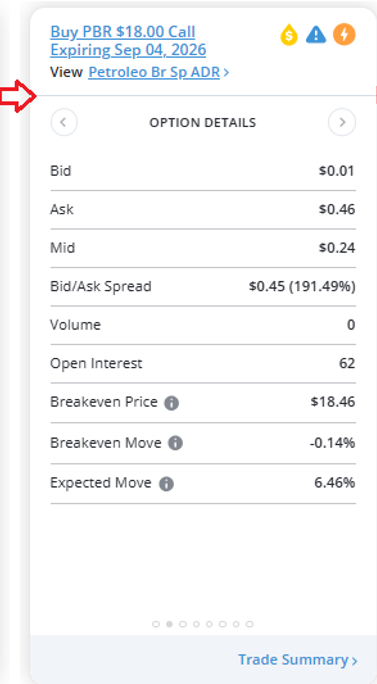Select the last pagination dot
377x684 pixels.
pos(250,624)
